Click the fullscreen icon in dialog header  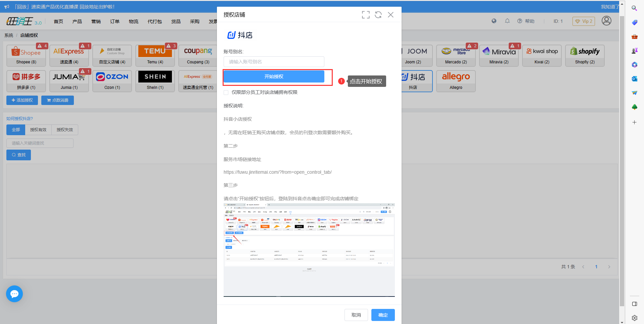(366, 15)
